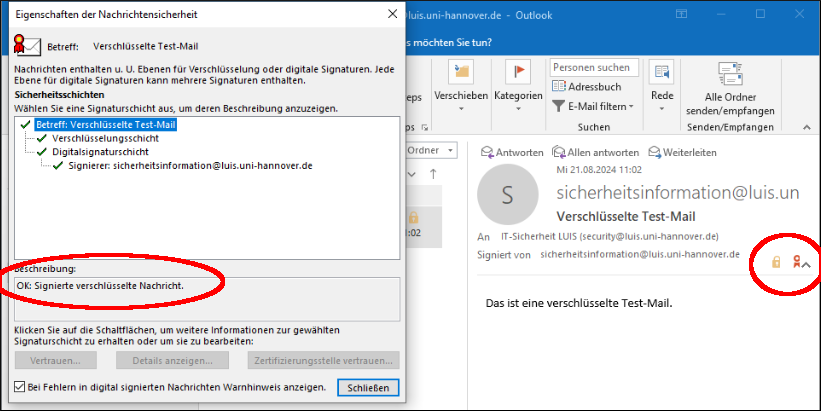Click Signiert von address sicherheitsinformation@luis.uni-hannover.de
Screen dimensions: 821x411
(640, 254)
